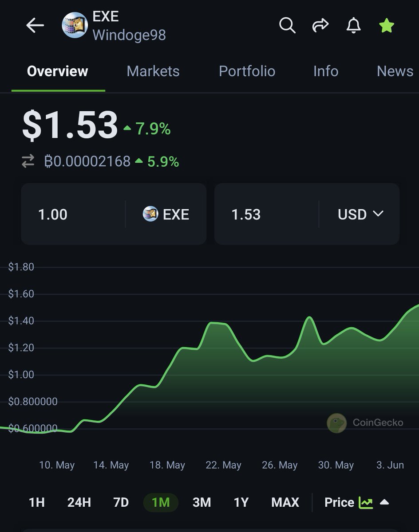Click the back arrow
Screen dimensions: 419x532
[x=35, y=25]
